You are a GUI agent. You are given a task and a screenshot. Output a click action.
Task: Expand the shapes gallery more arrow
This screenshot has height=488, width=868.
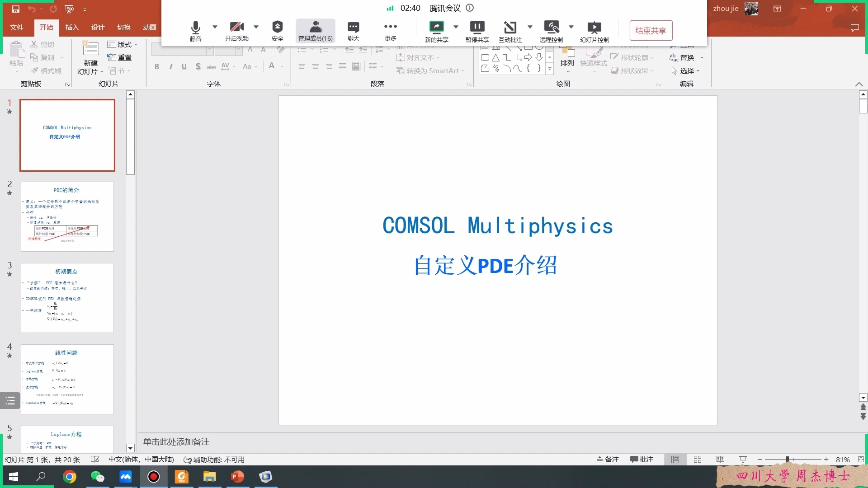click(550, 69)
